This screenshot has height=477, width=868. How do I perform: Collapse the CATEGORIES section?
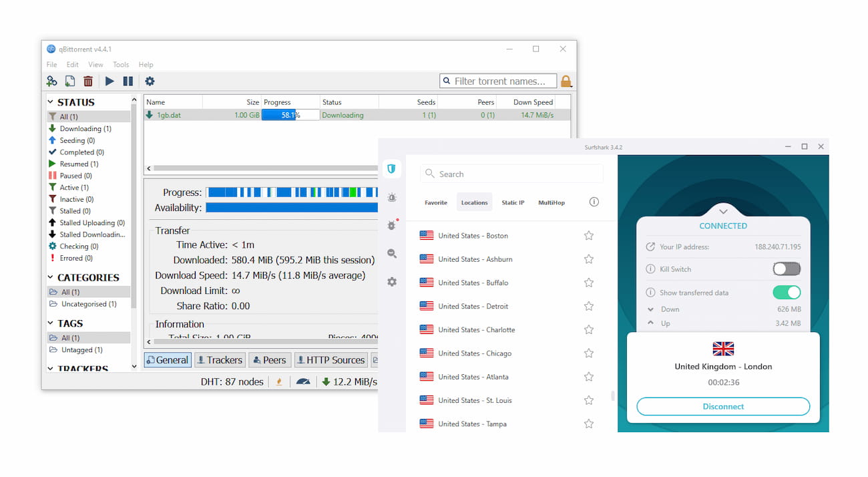pyautogui.click(x=50, y=277)
